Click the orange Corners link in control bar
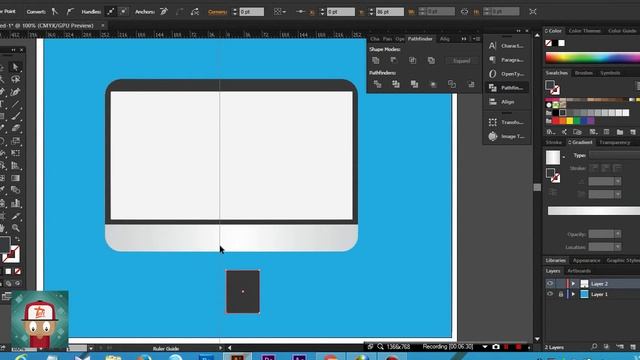 point(217,12)
